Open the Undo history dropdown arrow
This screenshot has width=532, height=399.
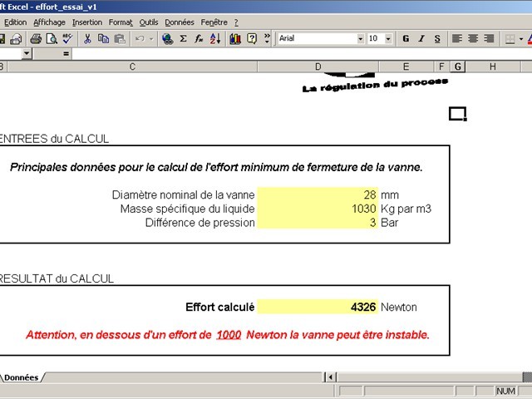pos(151,39)
